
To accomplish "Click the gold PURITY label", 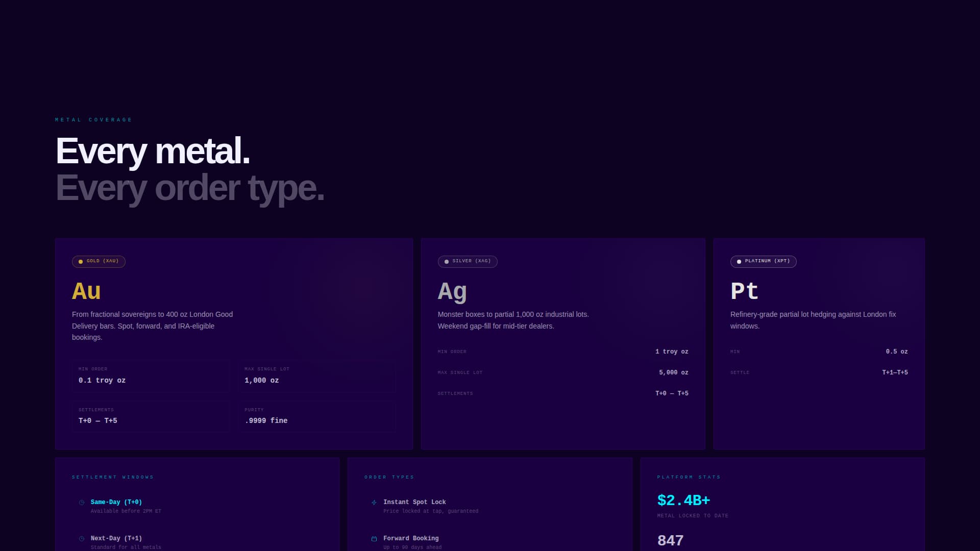I will (254, 410).
